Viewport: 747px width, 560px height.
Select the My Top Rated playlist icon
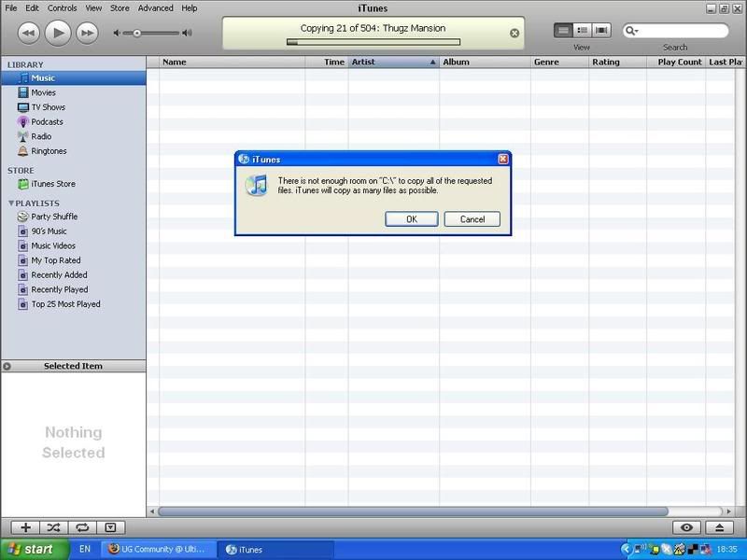22,260
